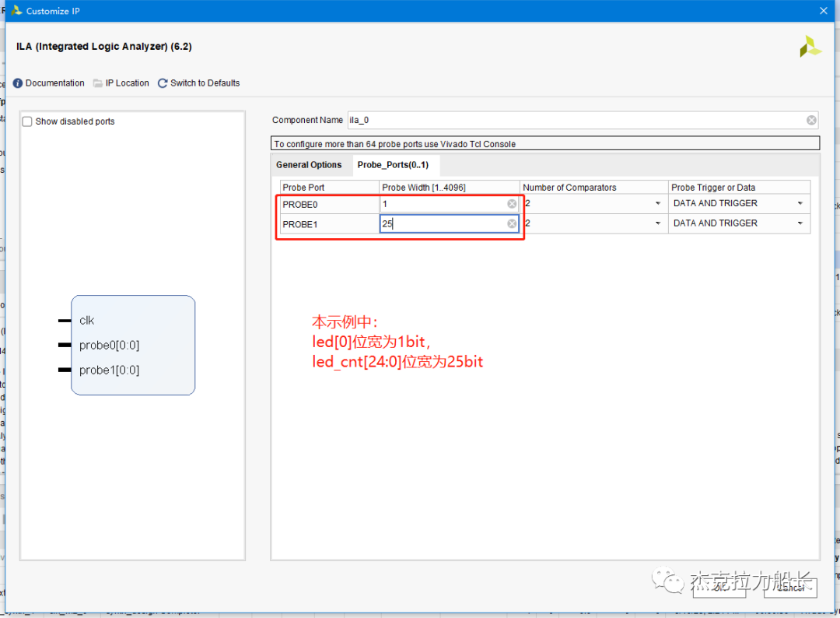Open PROBE1 Probe Trigger or Data dropdown

(800, 223)
